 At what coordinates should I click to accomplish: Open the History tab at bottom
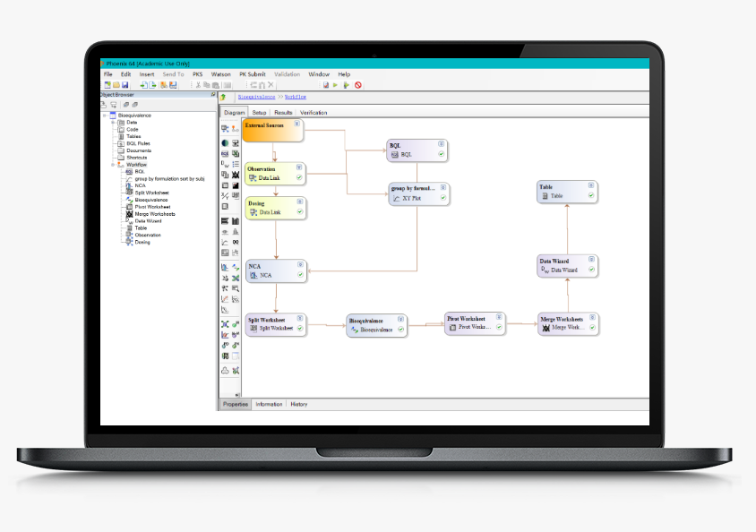[299, 404]
